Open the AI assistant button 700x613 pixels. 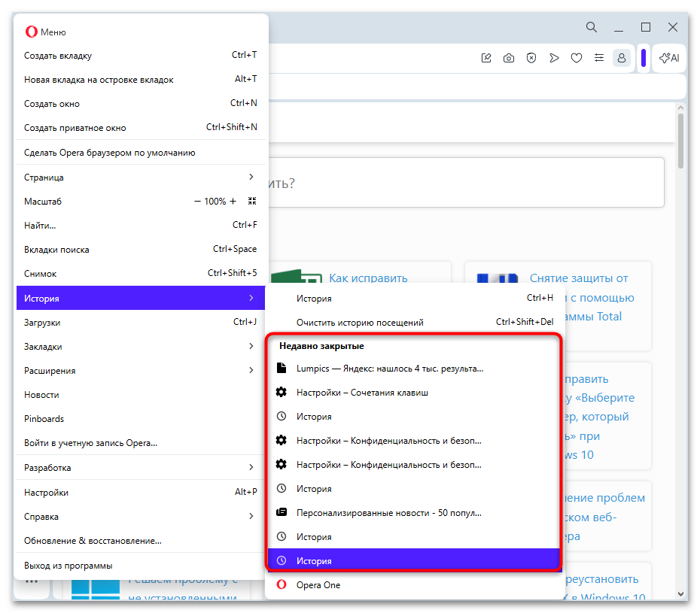(x=669, y=58)
